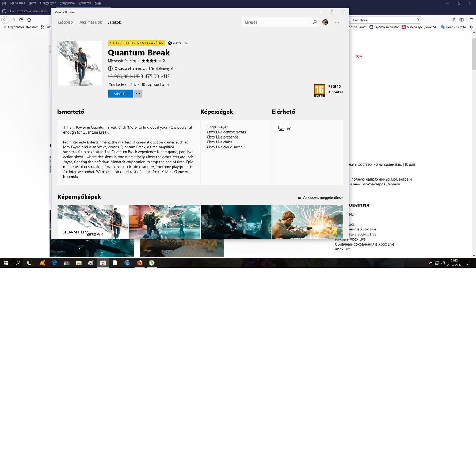This screenshot has width=476, height=476.
Task: Open Google Fordító bookmark
Action: coord(454,27)
